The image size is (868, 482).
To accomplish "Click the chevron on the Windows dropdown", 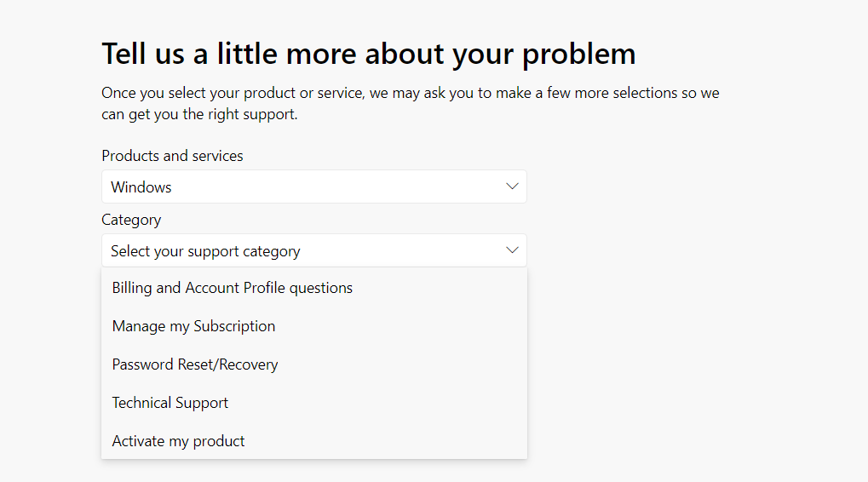I will [512, 186].
